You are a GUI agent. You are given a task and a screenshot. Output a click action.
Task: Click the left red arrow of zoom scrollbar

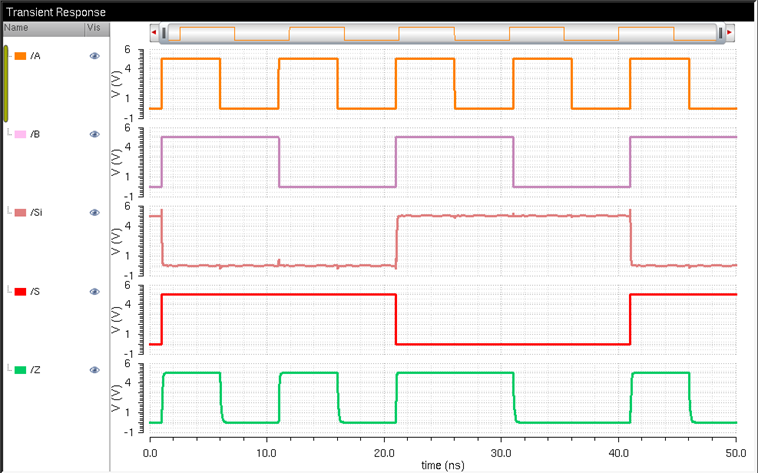pyautogui.click(x=154, y=33)
